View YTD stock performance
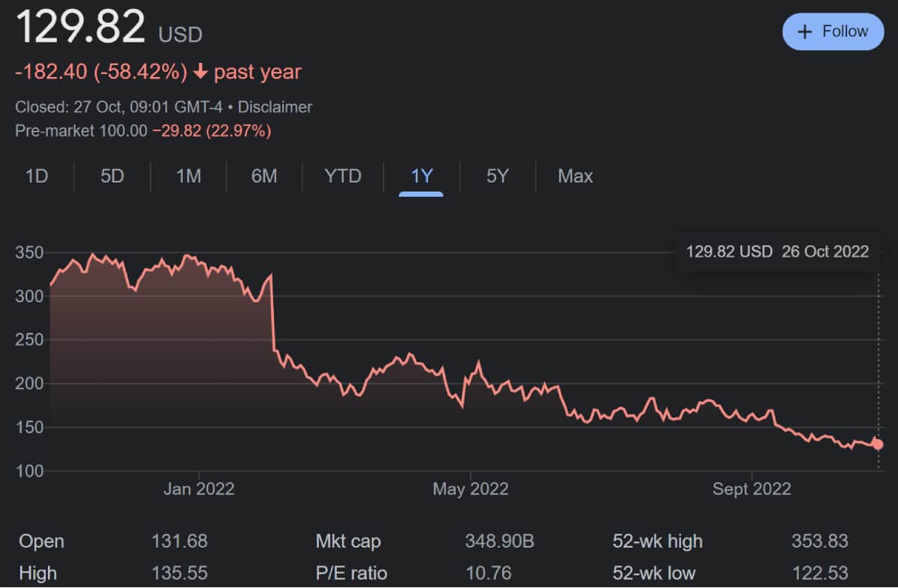This screenshot has width=898, height=588. pos(343,177)
